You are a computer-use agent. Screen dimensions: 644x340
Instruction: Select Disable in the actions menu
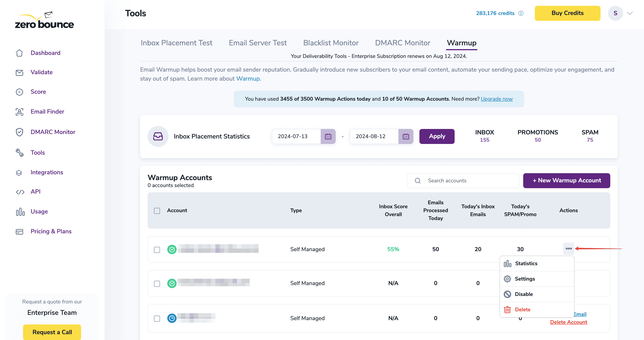[x=524, y=294]
